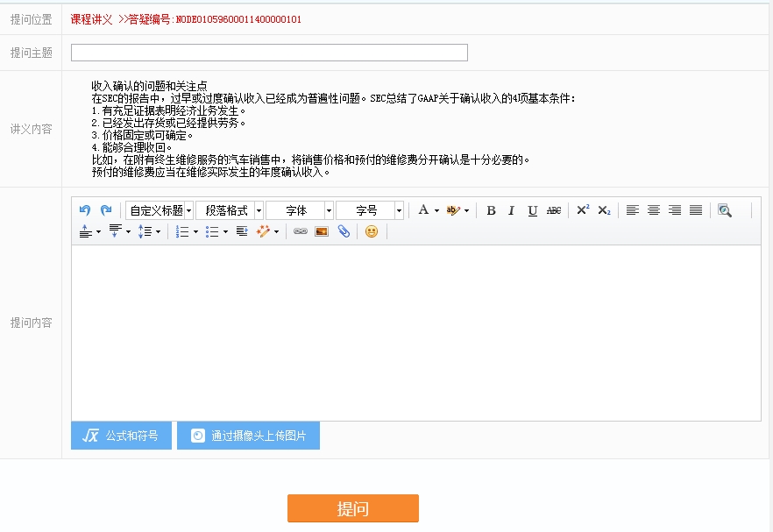Expand the 段落格式 dropdown
The height and width of the screenshot is (532, 773).
[230, 210]
